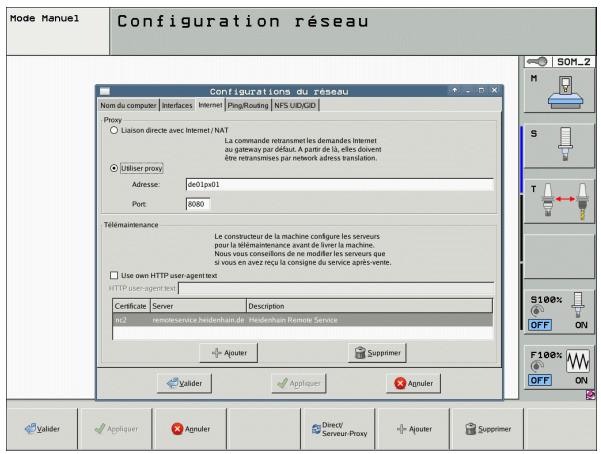Switch to the NFS UID/GID tab
Viewport: 601px width, 454px height.
295,105
